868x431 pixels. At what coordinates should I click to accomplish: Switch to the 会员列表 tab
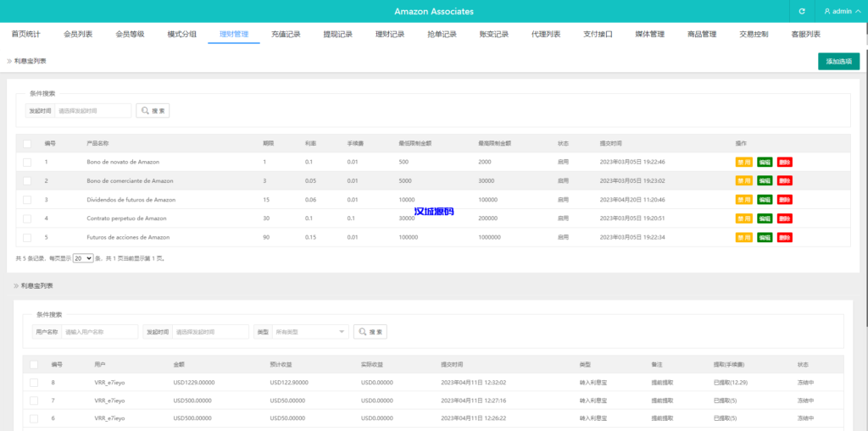click(x=78, y=35)
